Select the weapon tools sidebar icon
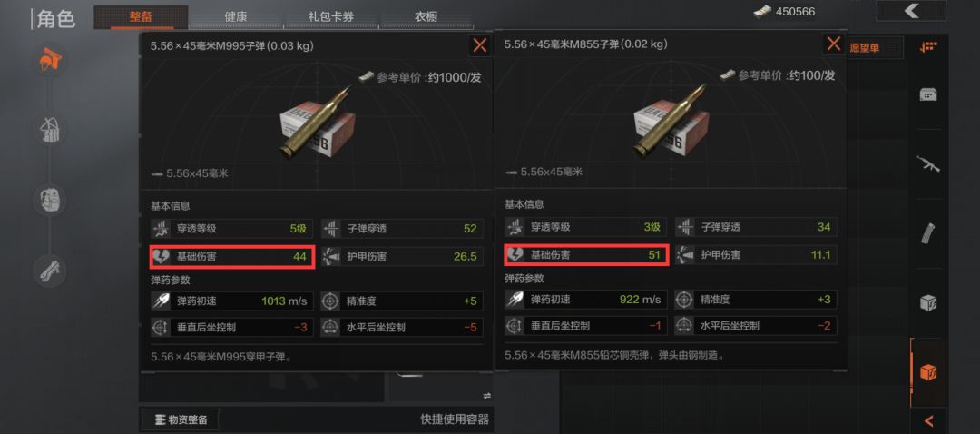Image resolution: width=980 pixels, height=434 pixels. coord(49,271)
